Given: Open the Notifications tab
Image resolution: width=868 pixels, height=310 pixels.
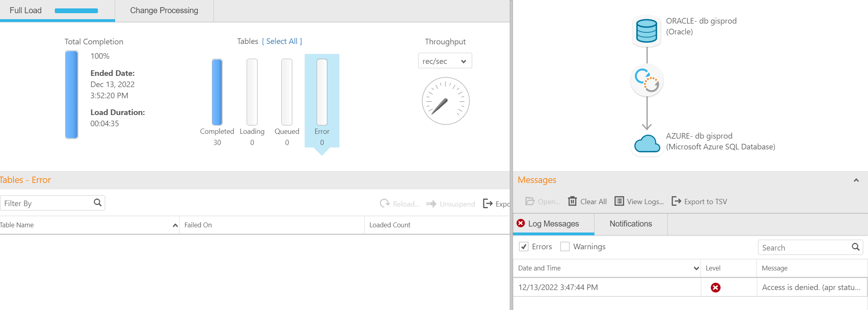Looking at the screenshot, I should (631, 224).
